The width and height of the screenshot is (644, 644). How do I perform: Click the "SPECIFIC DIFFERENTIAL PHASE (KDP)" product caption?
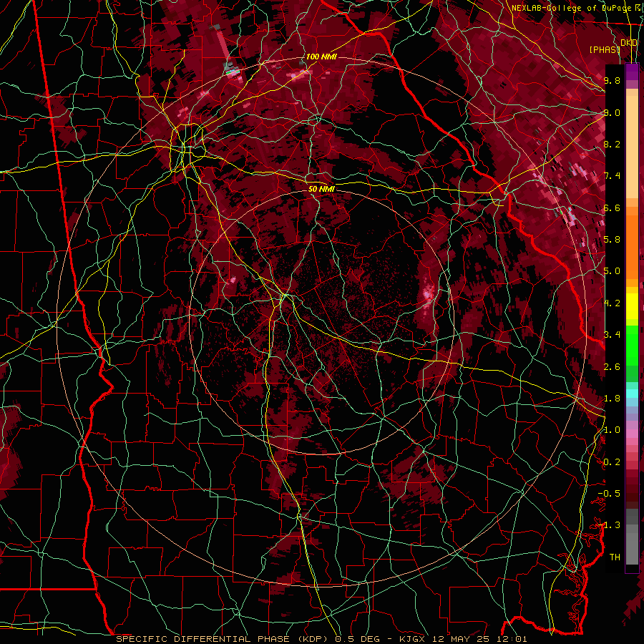[224, 639]
